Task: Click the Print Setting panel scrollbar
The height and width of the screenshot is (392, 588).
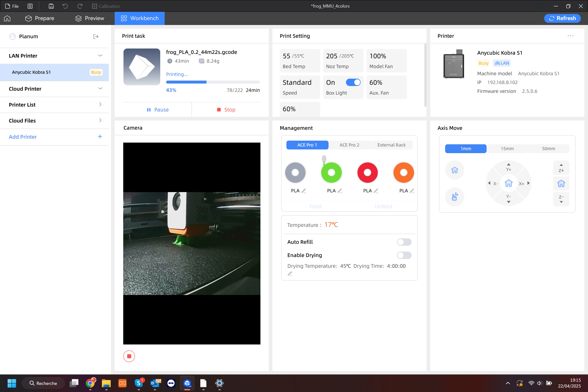Action: pyautogui.click(x=425, y=75)
